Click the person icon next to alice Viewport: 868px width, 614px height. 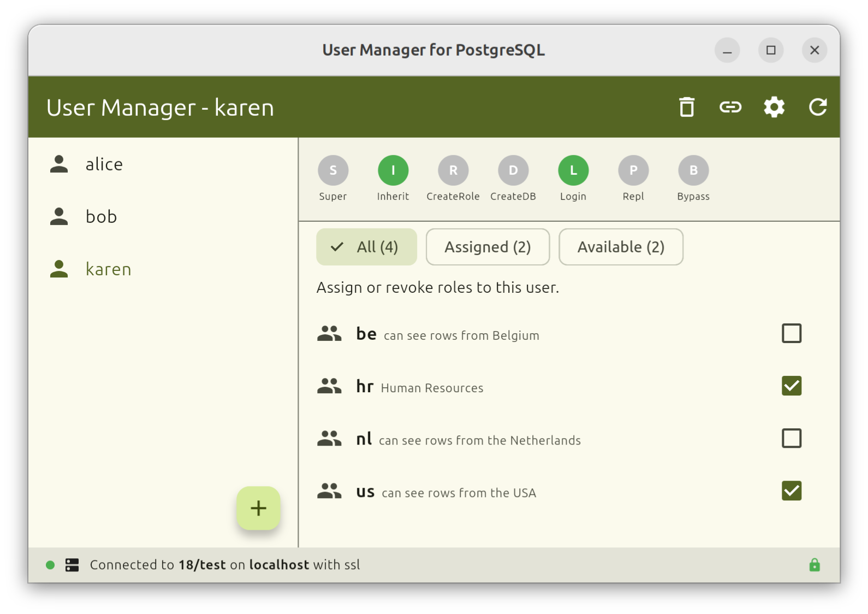coord(59,164)
